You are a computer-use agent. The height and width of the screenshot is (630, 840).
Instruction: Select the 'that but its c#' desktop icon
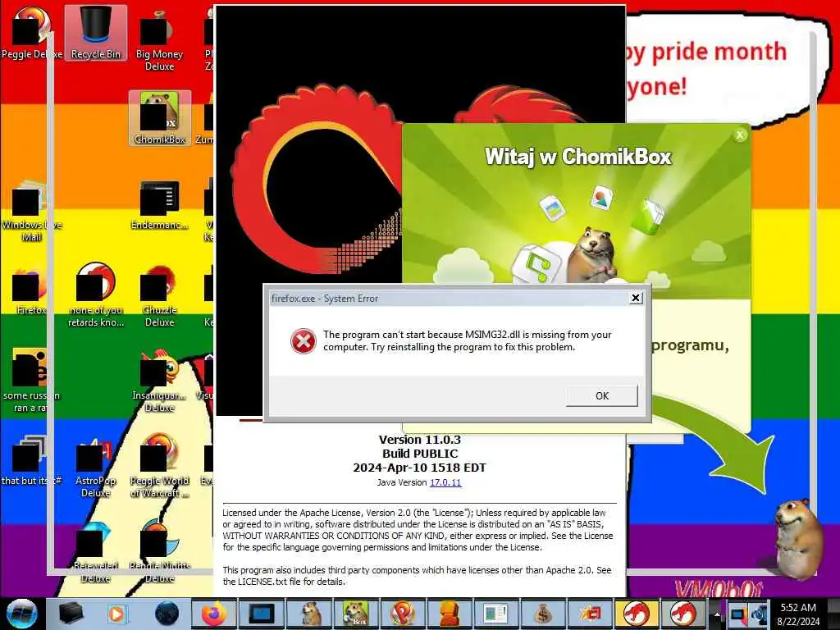[x=31, y=461]
